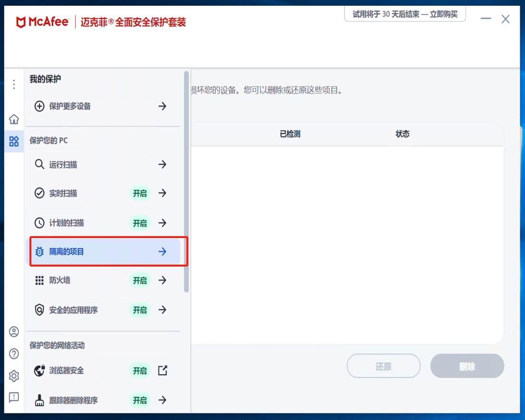Click the 删除 button
Screen dimensions: 525x420
467,366
